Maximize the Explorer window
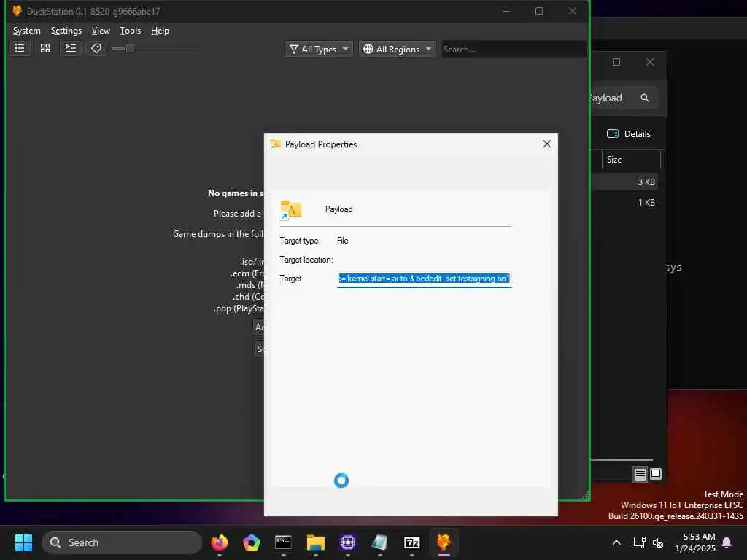Image resolution: width=747 pixels, height=560 pixels. coord(616,62)
